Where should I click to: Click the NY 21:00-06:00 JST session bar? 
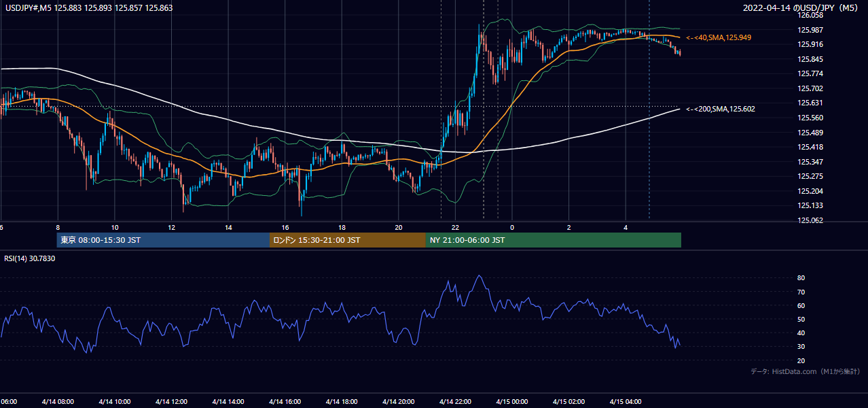pyautogui.click(x=554, y=240)
